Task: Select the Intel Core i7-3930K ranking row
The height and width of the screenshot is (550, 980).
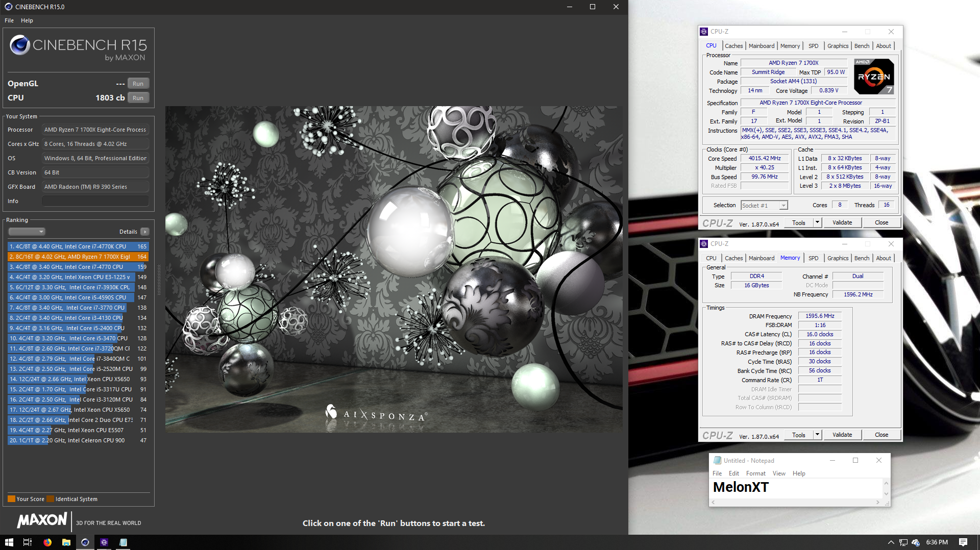Action: 78,287
